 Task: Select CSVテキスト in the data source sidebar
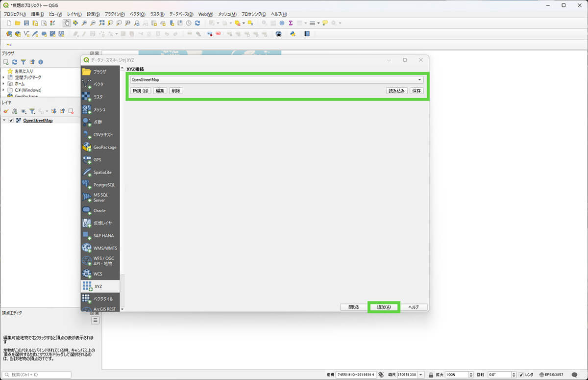pyautogui.click(x=100, y=134)
